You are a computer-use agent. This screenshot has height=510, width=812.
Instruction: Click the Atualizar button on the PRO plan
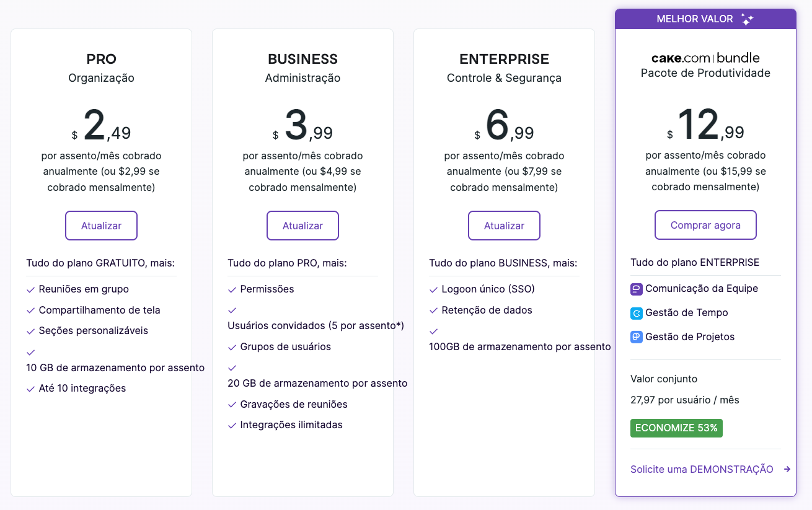point(101,226)
